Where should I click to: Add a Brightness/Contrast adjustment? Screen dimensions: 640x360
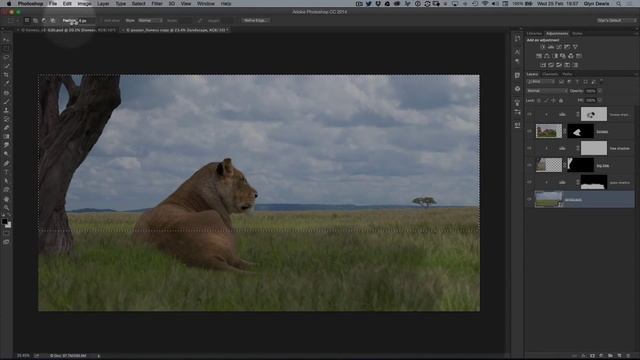click(x=542, y=47)
